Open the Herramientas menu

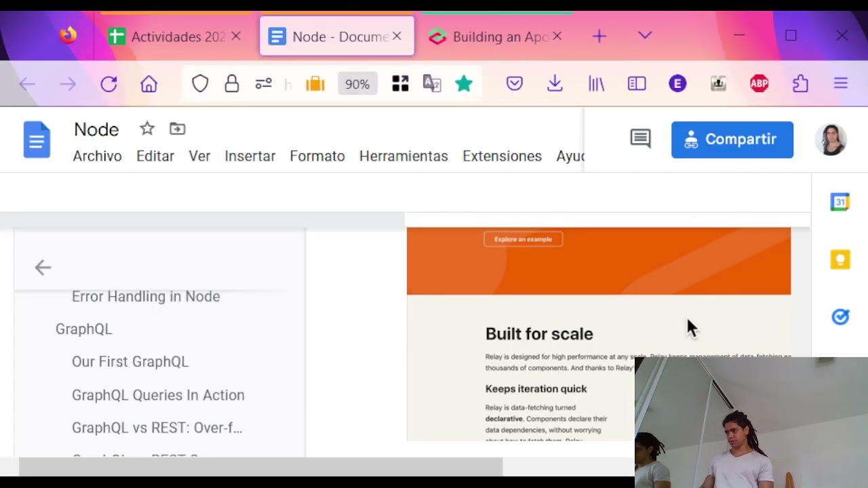click(x=403, y=156)
